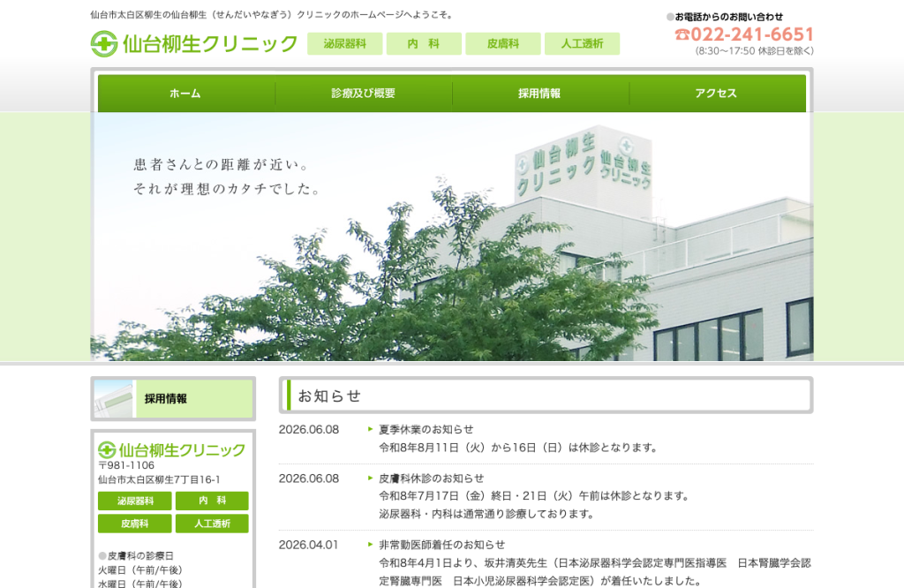Click the 2026.04.01 news date
Image resolution: width=904 pixels, height=588 pixels.
click(308, 545)
